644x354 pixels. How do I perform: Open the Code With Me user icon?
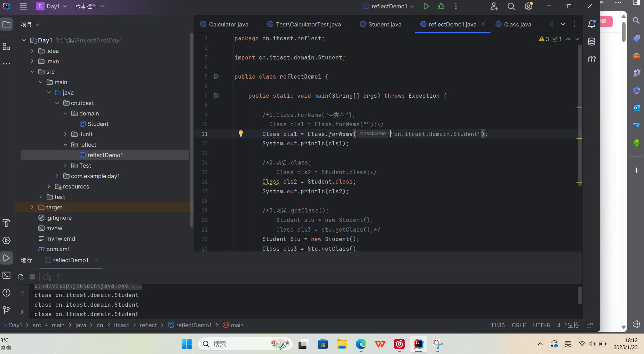(x=494, y=6)
